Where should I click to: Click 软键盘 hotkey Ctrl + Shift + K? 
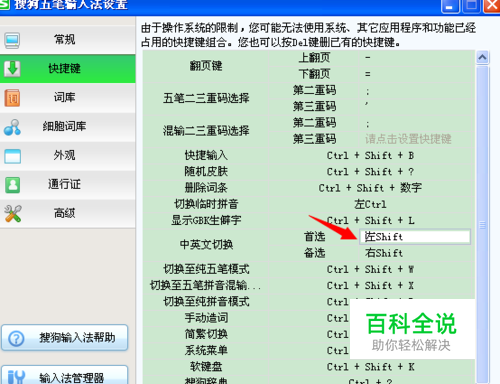tap(371, 367)
